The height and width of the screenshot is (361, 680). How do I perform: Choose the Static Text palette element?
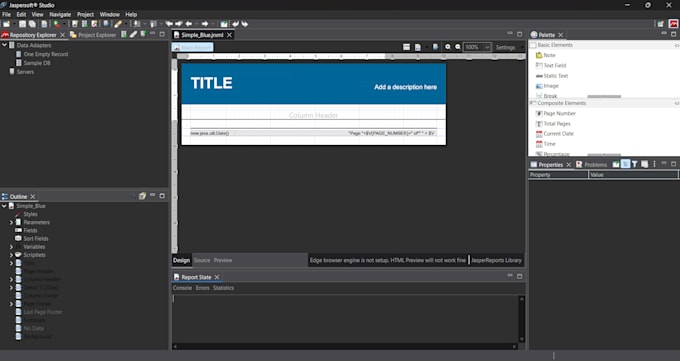552,75
